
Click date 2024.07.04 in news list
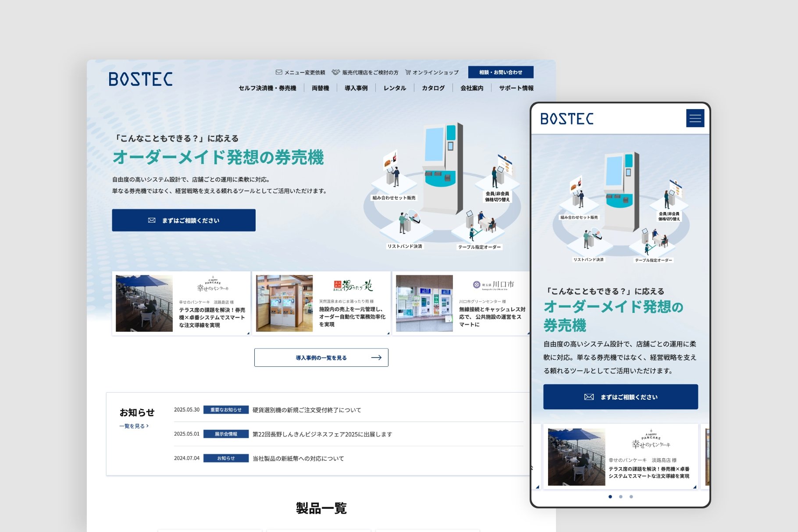187,458
